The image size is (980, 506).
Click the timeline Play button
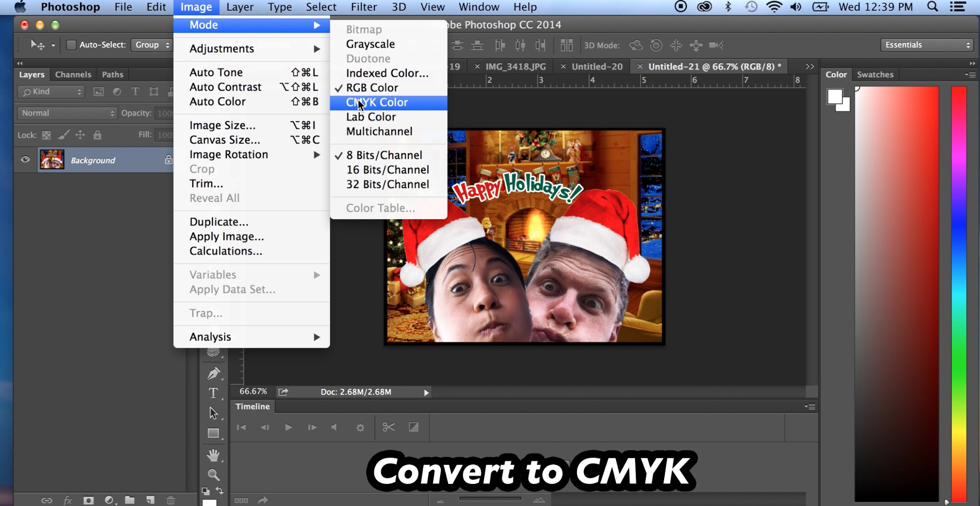pos(288,427)
